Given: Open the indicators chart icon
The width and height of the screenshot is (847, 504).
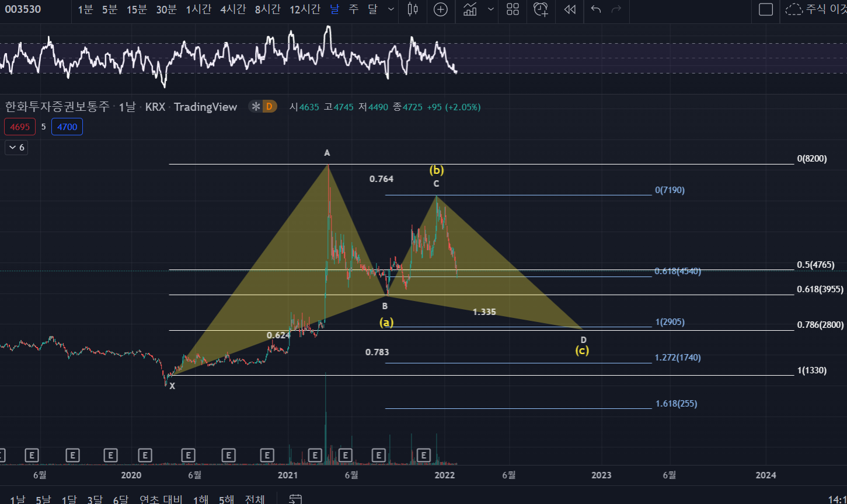Looking at the screenshot, I should tap(470, 9).
